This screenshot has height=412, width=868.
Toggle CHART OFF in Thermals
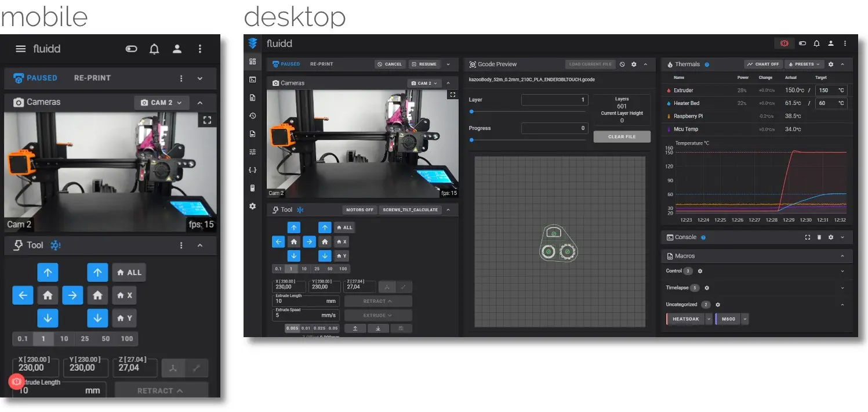point(763,64)
